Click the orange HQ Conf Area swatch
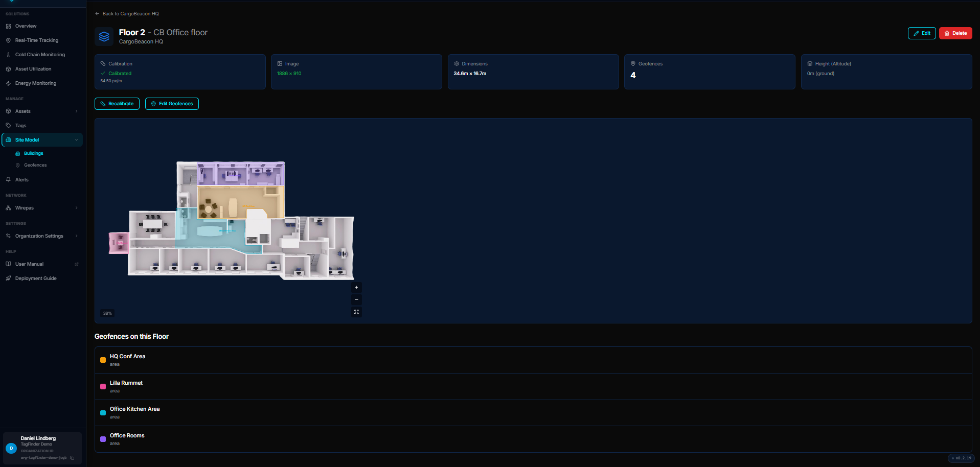Image resolution: width=980 pixels, height=467 pixels. (103, 360)
